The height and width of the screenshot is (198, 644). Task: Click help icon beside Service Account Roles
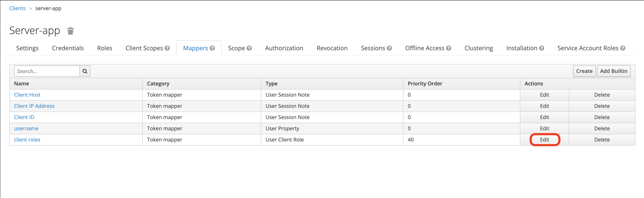(622, 48)
